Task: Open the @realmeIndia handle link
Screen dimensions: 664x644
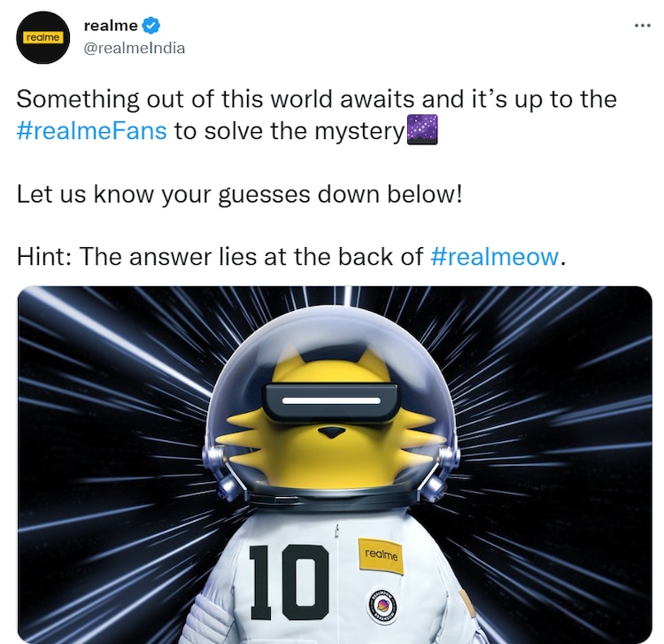Action: [x=135, y=48]
